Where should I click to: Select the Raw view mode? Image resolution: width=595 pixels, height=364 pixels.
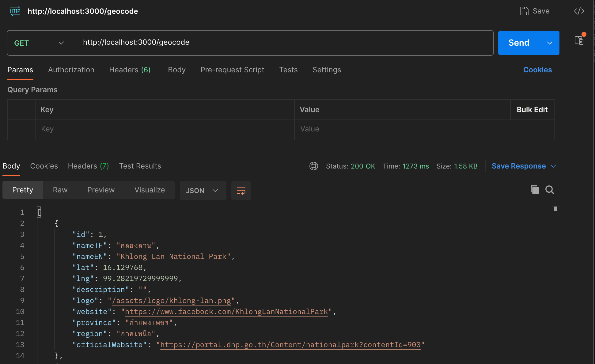[60, 190]
